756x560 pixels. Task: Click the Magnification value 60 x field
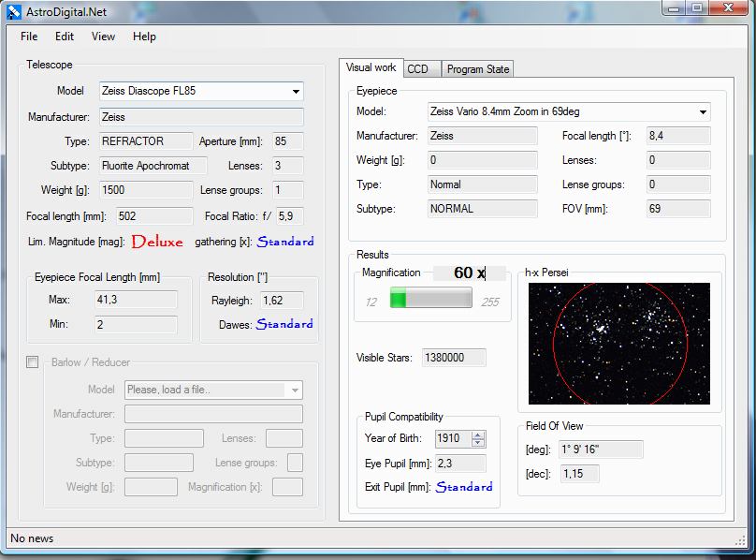pos(469,273)
